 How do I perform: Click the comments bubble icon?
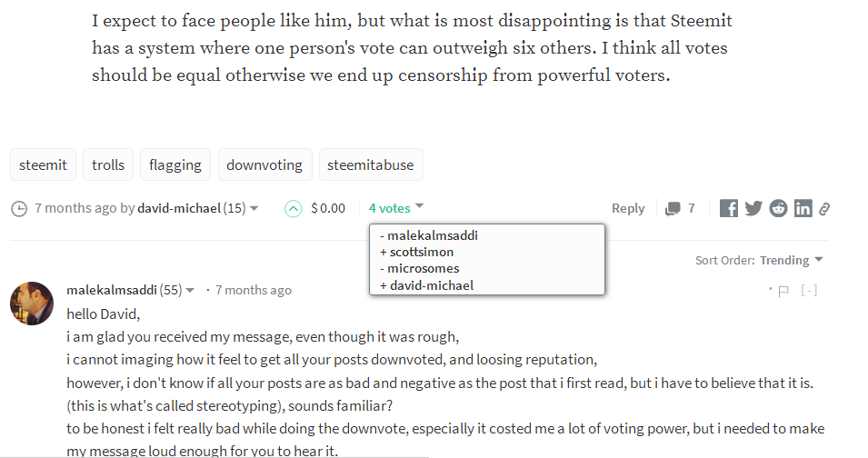point(673,209)
